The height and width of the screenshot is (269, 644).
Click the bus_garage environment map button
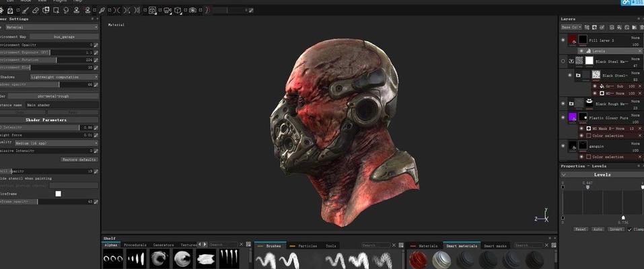point(64,36)
